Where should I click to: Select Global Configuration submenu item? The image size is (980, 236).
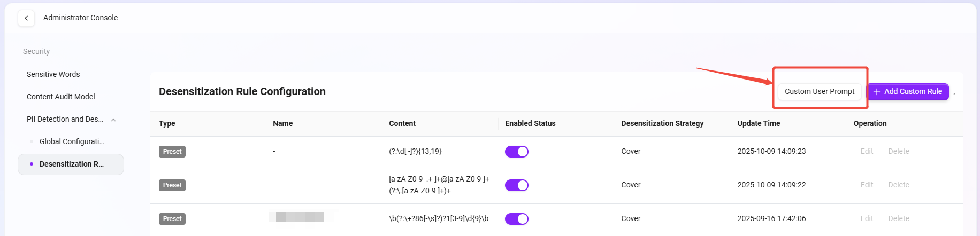pos(72,141)
